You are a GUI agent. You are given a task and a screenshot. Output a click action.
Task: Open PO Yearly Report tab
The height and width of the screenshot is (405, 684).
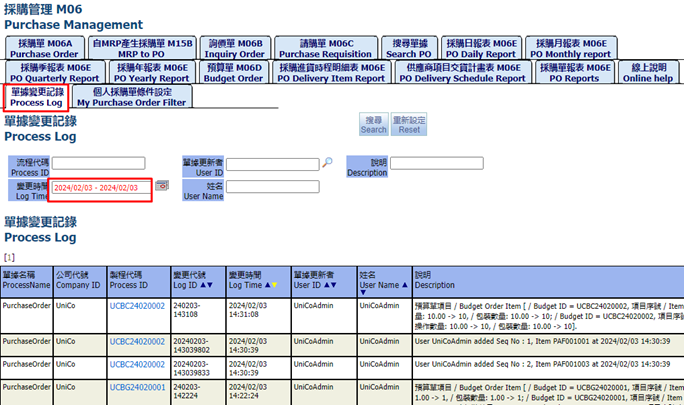coord(151,72)
